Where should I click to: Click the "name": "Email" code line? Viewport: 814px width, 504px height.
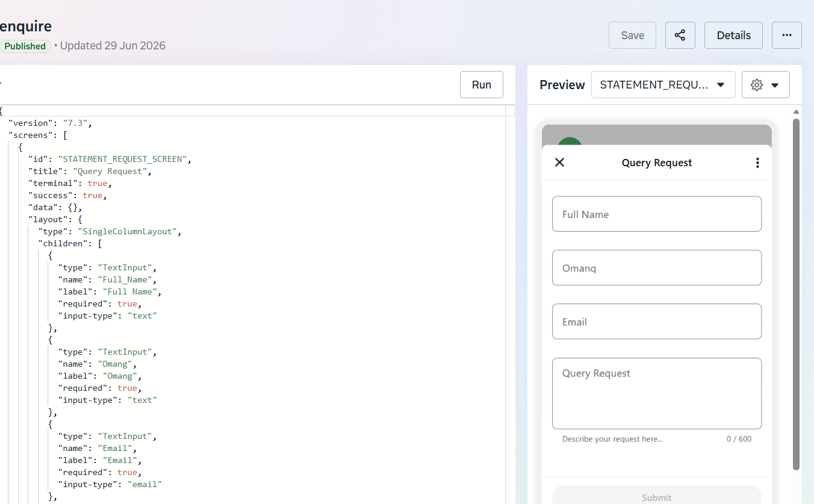[x=98, y=448]
